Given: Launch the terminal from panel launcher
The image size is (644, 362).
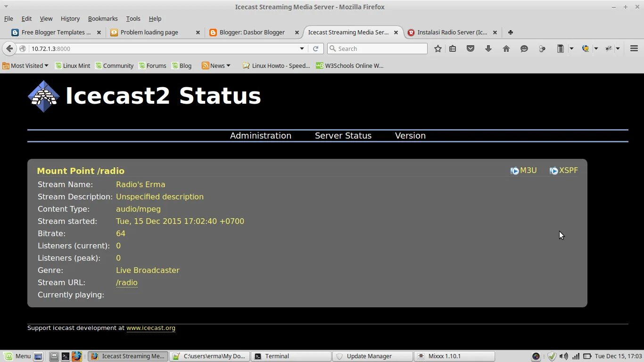Looking at the screenshot, I should [x=66, y=356].
